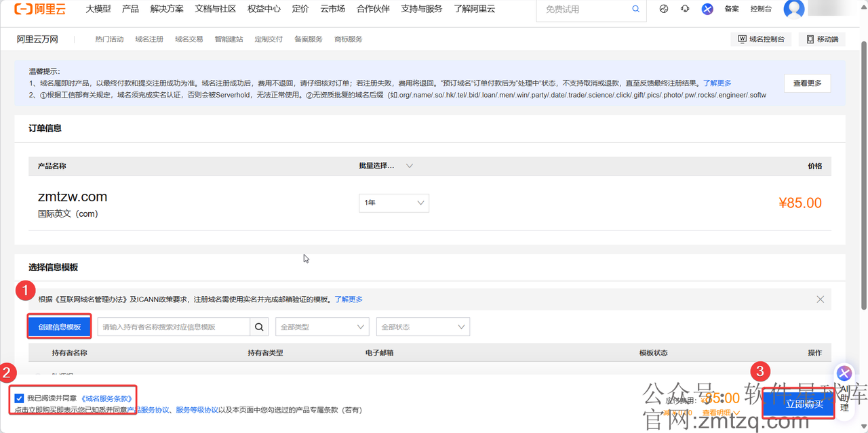This screenshot has width=868, height=433.
Task: Click the ¥85.00 price
Action: 800,203
